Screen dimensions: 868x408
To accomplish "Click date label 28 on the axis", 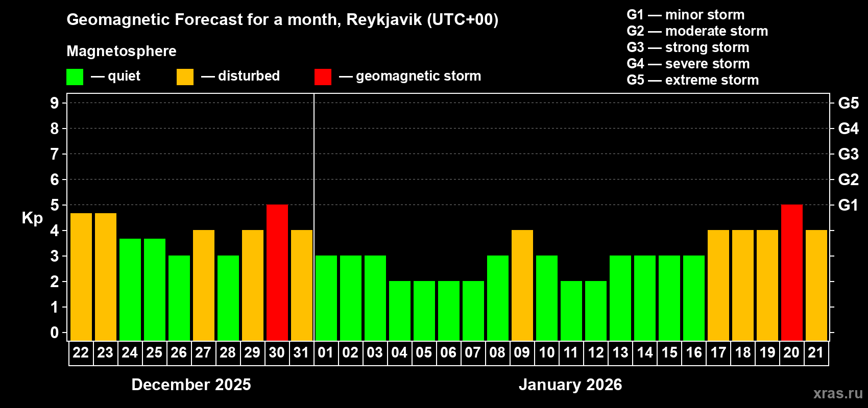I will point(228,353).
